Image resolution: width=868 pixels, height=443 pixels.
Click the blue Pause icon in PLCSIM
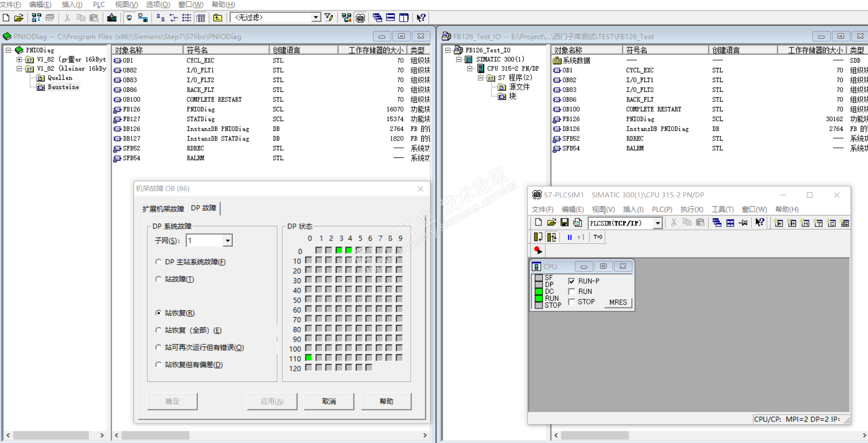pos(569,237)
